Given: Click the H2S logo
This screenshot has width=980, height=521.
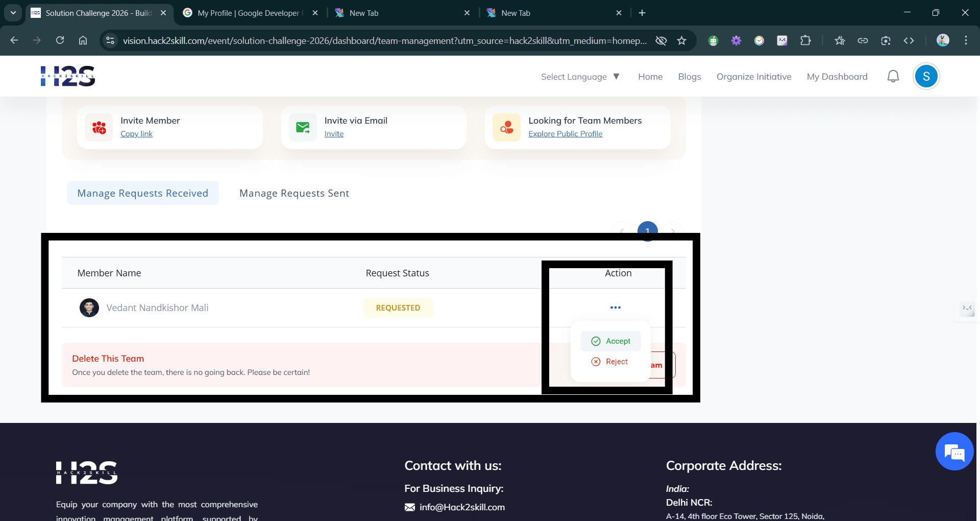Looking at the screenshot, I should click(68, 76).
